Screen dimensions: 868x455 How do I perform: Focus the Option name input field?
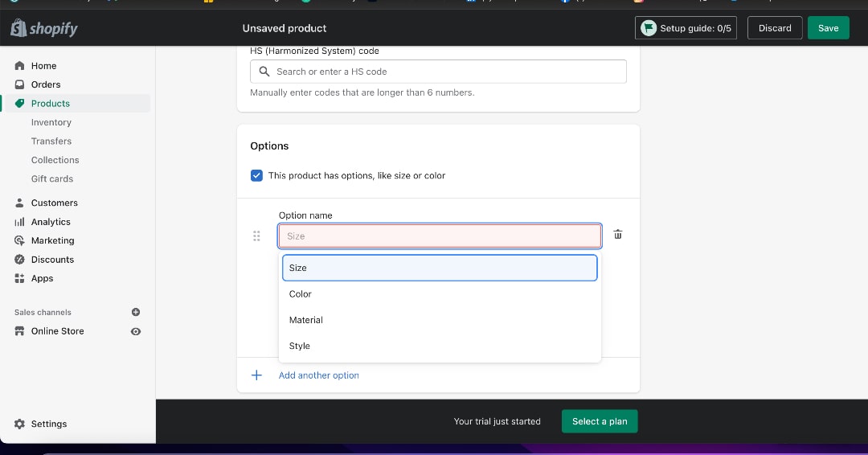(x=440, y=236)
